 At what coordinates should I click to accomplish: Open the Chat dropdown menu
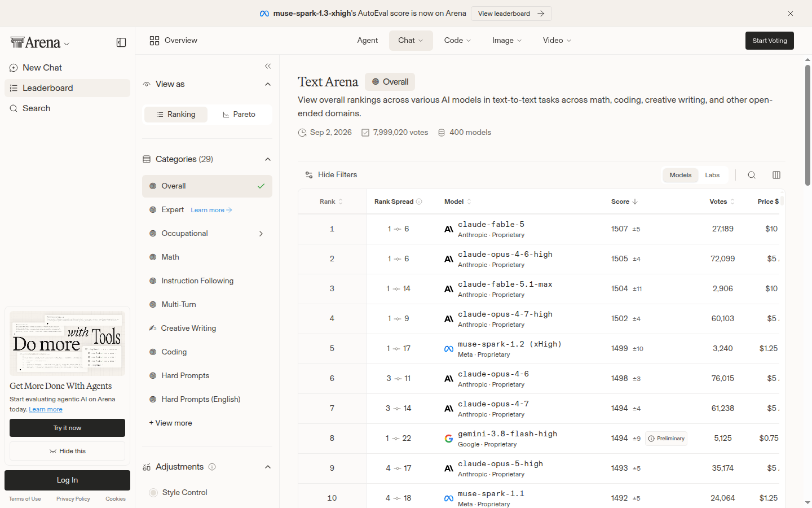[x=411, y=41]
